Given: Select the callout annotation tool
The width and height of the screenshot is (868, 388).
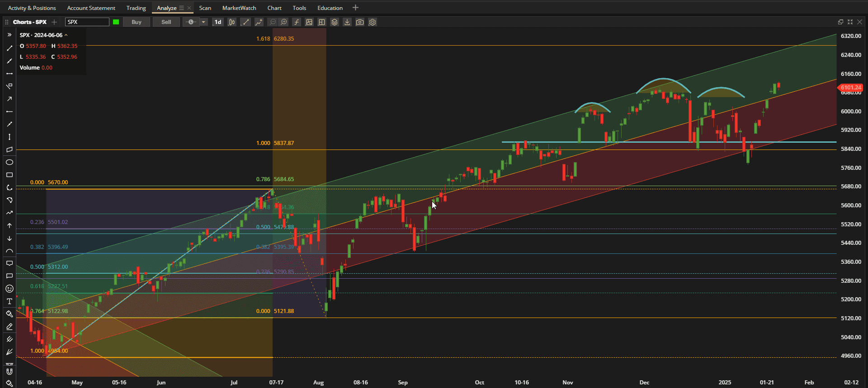Looking at the screenshot, I should (9, 263).
